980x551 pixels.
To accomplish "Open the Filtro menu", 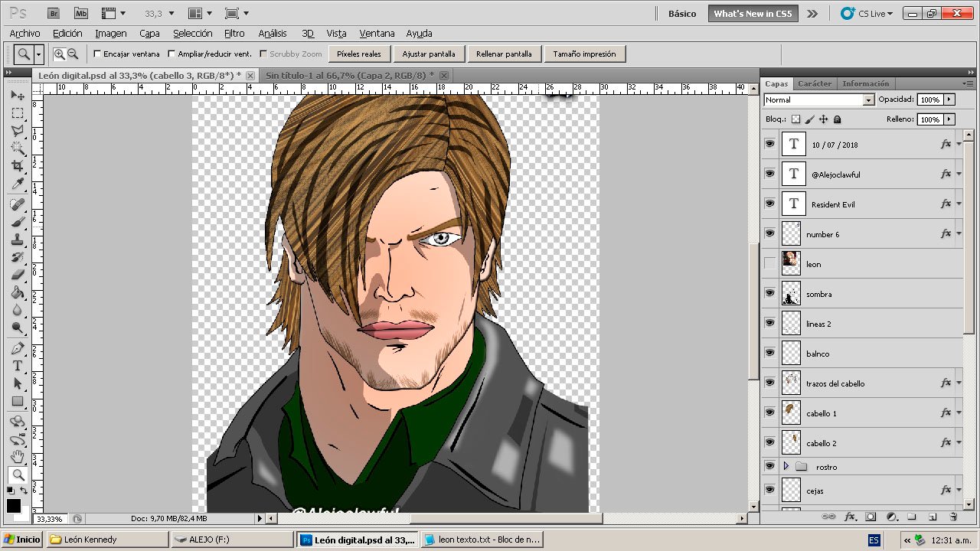I will (x=234, y=33).
